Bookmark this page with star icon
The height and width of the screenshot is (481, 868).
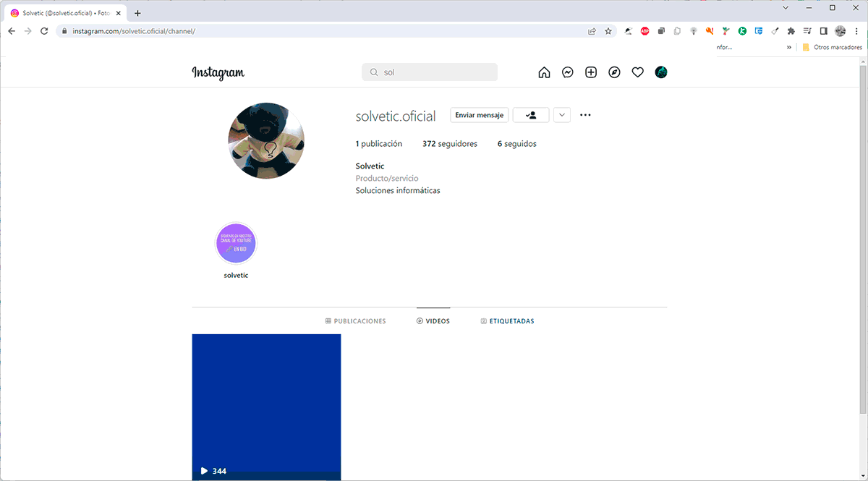[608, 31]
